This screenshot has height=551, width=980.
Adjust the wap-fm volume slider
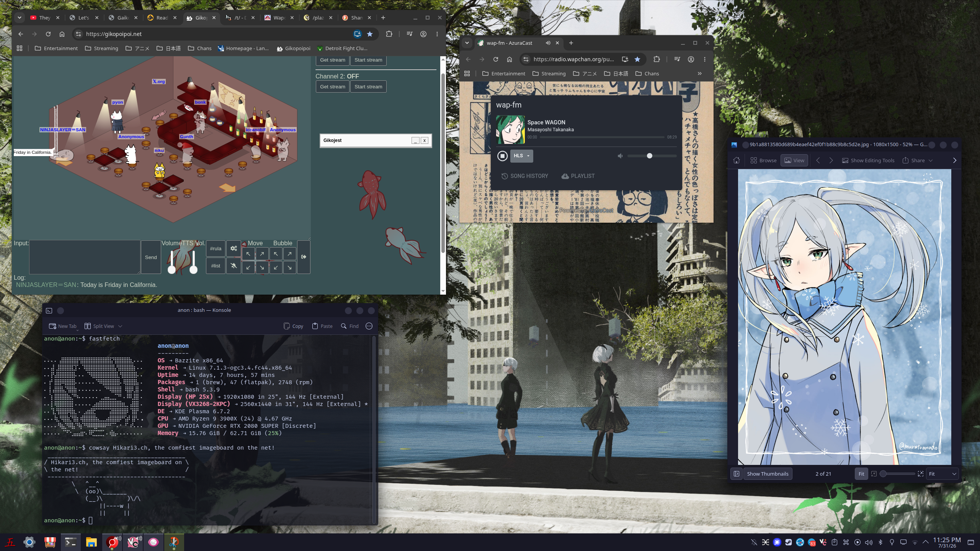pyautogui.click(x=652, y=156)
